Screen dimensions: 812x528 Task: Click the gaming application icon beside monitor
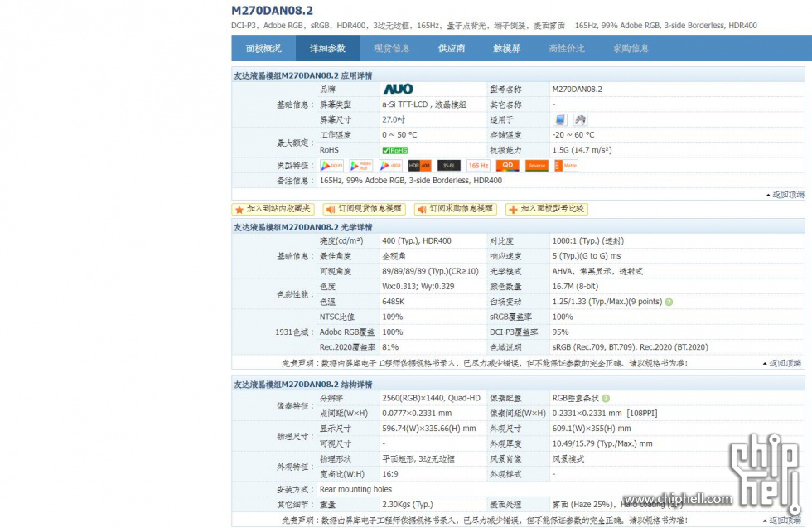tap(580, 119)
